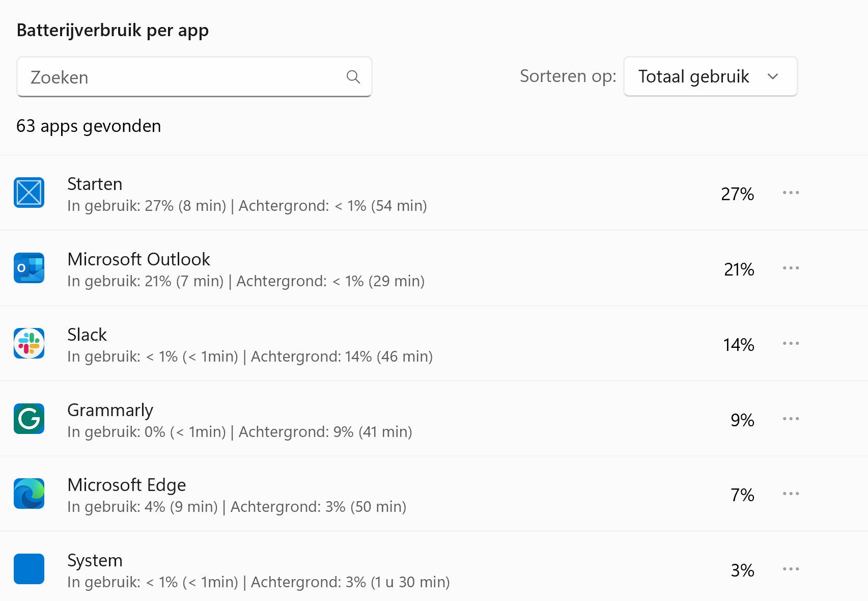Expand sort options via chevron arrow
The height and width of the screenshot is (601, 868).
click(773, 77)
